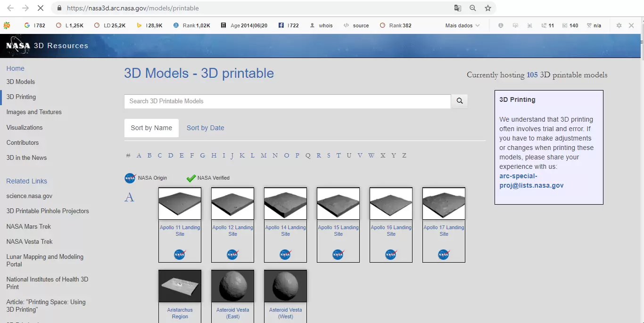Open the Apollo 12 Landing Site thumbnail
644x323 pixels.
click(x=232, y=204)
